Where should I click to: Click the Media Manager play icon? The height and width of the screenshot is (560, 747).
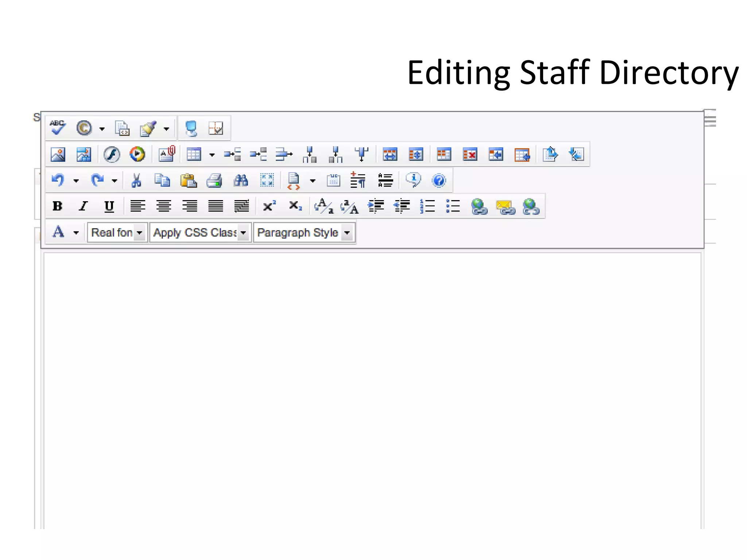click(137, 154)
